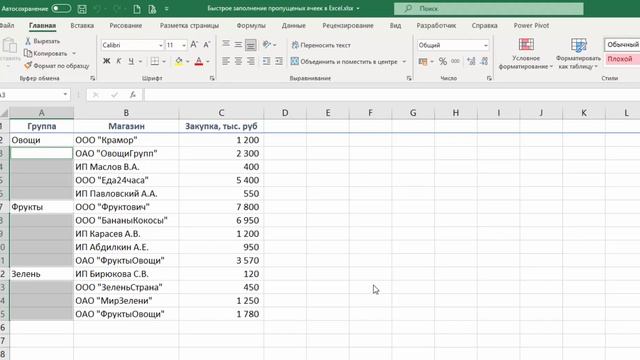Screen dimensions: 640x360
Task: Toggle the Автосохранение switch
Action: click(61, 8)
